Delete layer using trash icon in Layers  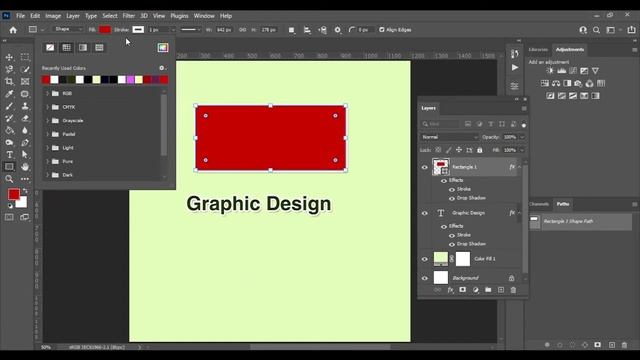click(513, 290)
